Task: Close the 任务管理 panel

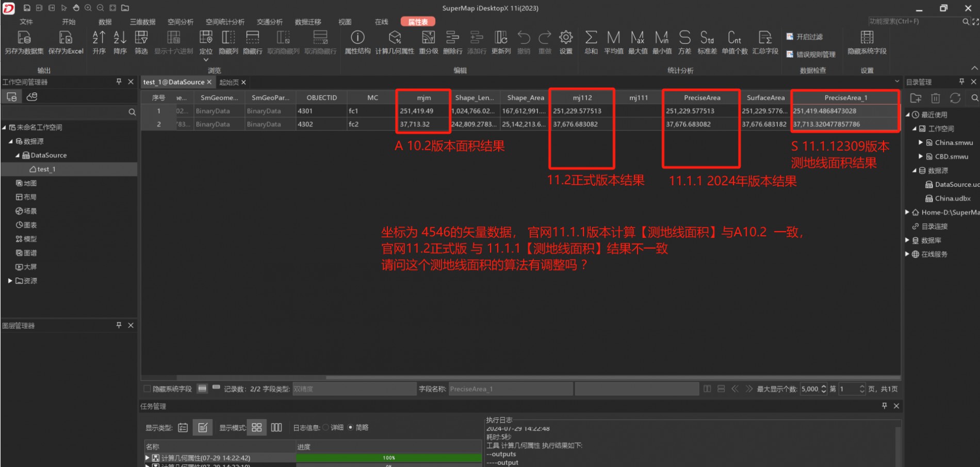Action: click(896, 406)
